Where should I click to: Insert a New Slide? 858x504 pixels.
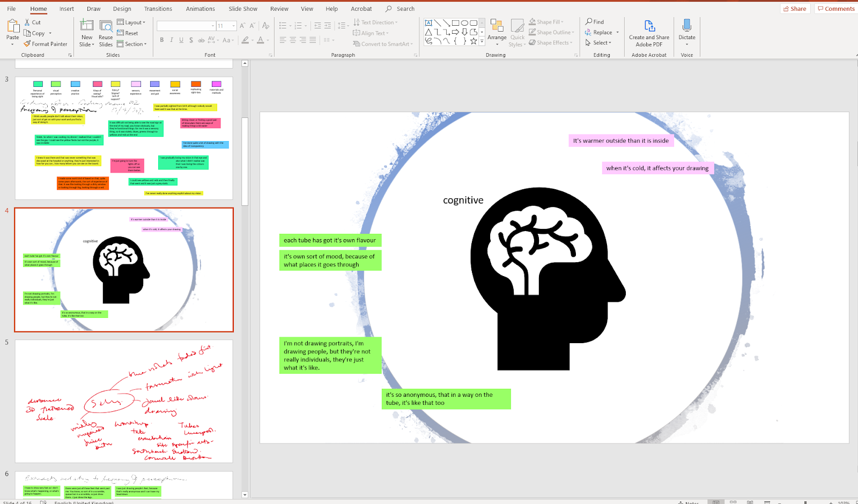point(87,33)
